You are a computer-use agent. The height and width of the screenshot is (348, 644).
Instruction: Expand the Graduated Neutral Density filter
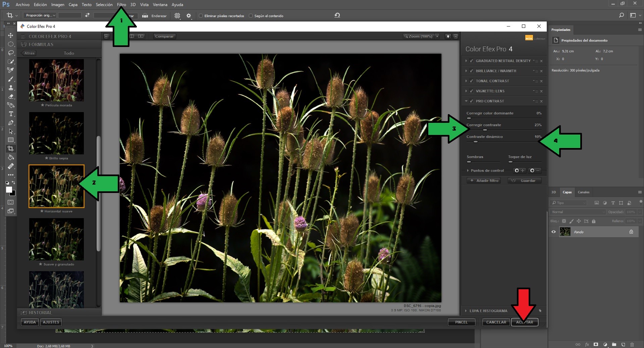(466, 61)
